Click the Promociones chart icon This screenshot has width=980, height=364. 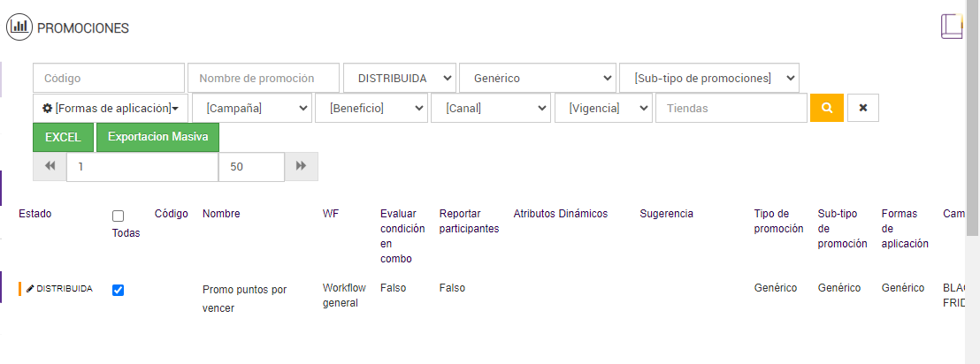[19, 27]
